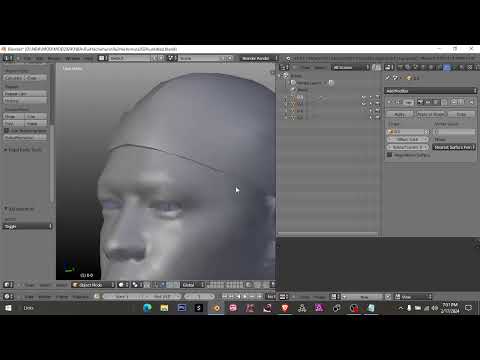
Task: Click the UV/Image editor type icon
Action: pyautogui.click(x=283, y=296)
